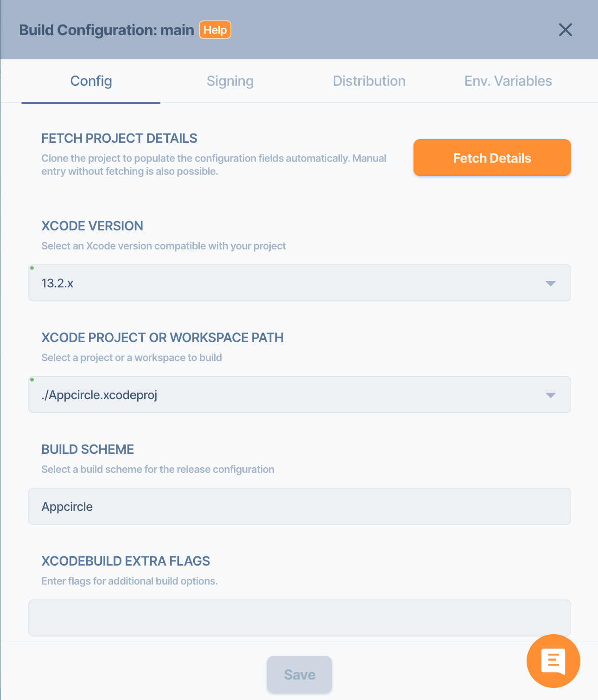The image size is (598, 700).
Task: Open the Distribution tab
Action: coord(369,81)
